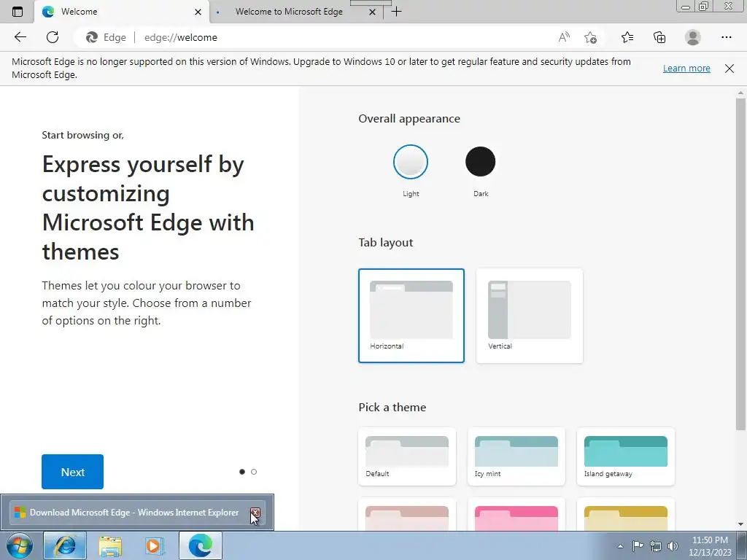Open the Collections icon
The image size is (747, 560).
click(659, 37)
